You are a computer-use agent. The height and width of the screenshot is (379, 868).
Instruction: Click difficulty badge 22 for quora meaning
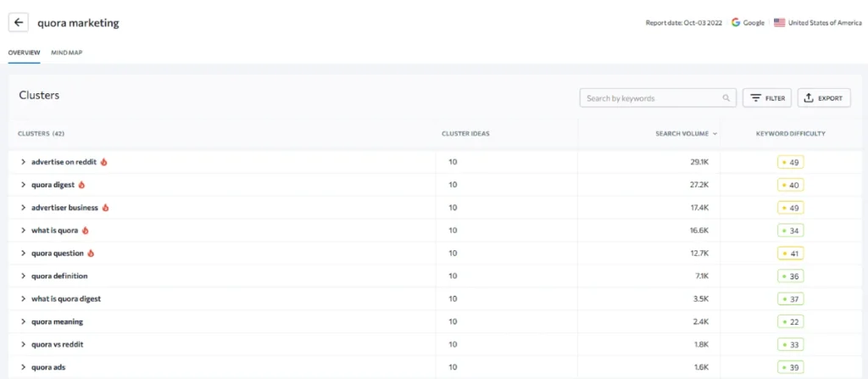tap(791, 321)
